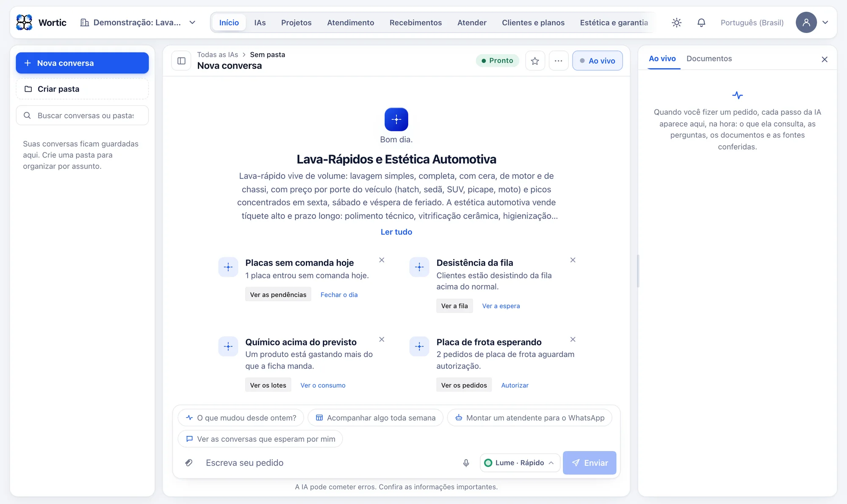Click Ver as pendências button
Screen dimensions: 847x504
coord(278,294)
